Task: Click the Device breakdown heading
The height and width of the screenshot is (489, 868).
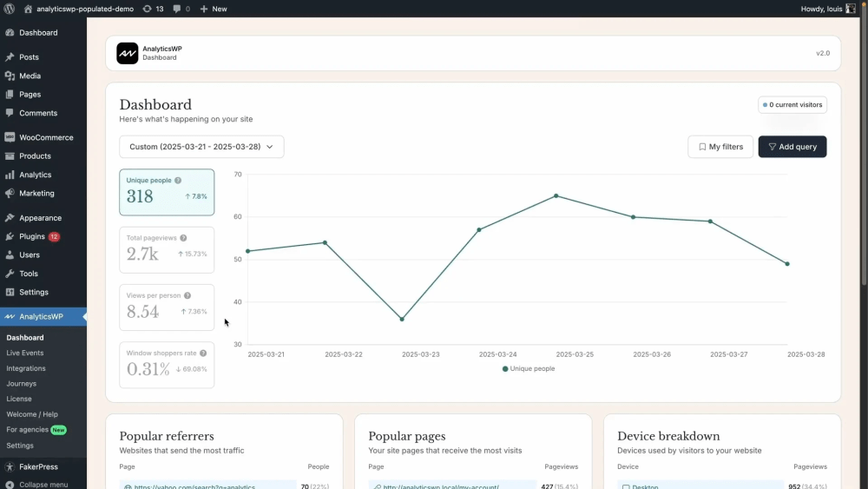Action: [x=668, y=436]
